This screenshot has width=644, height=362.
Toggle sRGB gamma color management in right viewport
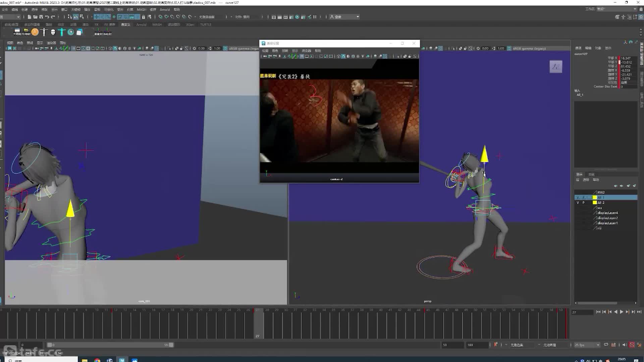click(x=509, y=48)
